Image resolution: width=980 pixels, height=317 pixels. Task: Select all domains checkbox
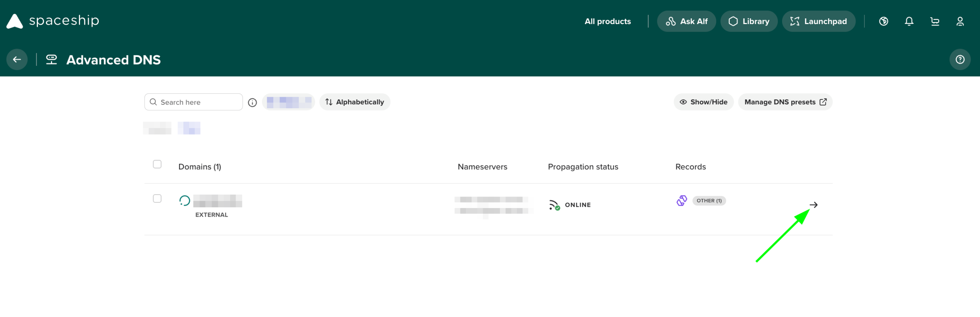coord(157,164)
